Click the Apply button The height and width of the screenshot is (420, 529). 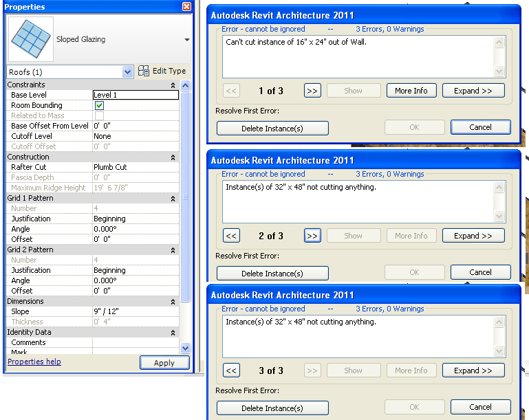(x=164, y=363)
